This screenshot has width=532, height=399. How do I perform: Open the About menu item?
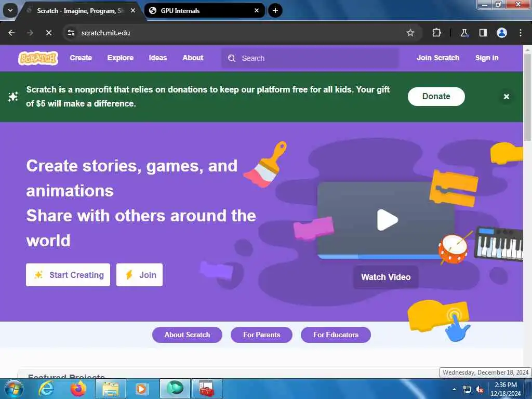click(193, 58)
